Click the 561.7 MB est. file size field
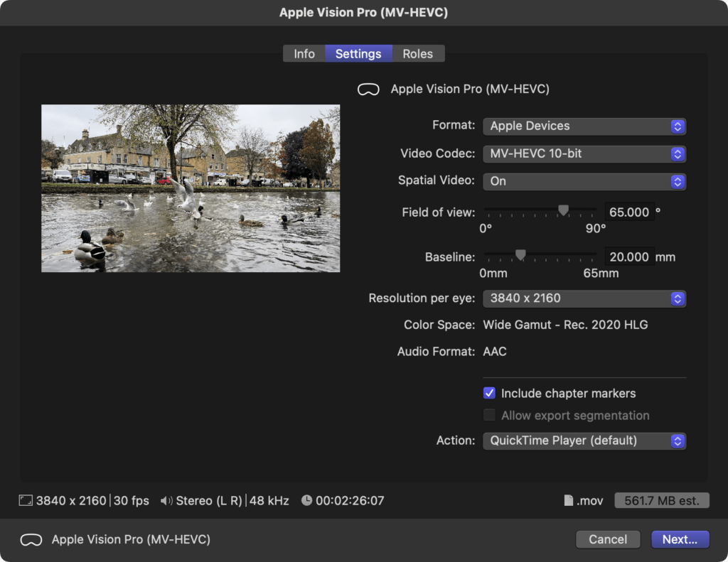 point(662,501)
